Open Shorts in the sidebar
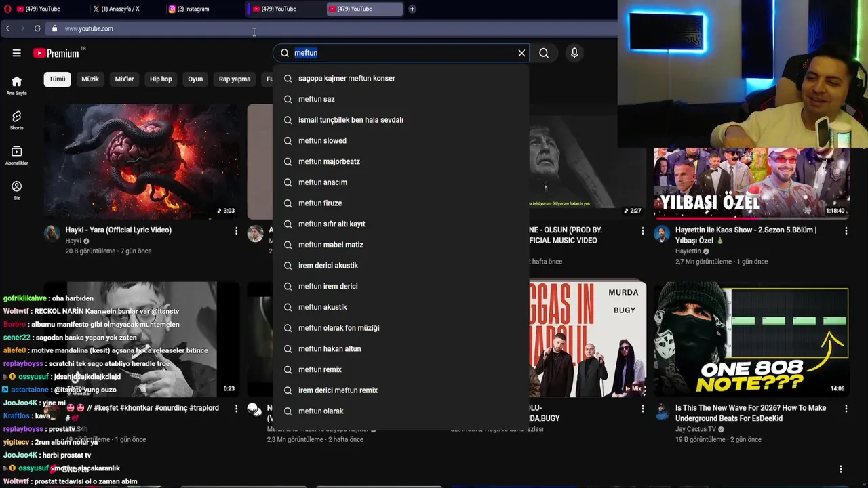The image size is (868, 488). coord(16,121)
